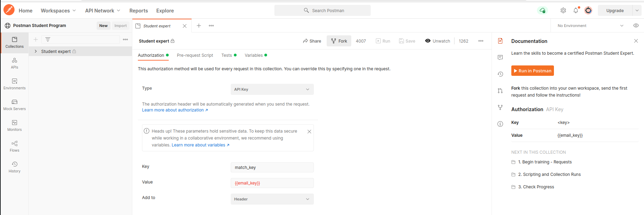The height and width of the screenshot is (215, 644).
Task: Dismiss the Heads up warning
Action: pos(309,132)
